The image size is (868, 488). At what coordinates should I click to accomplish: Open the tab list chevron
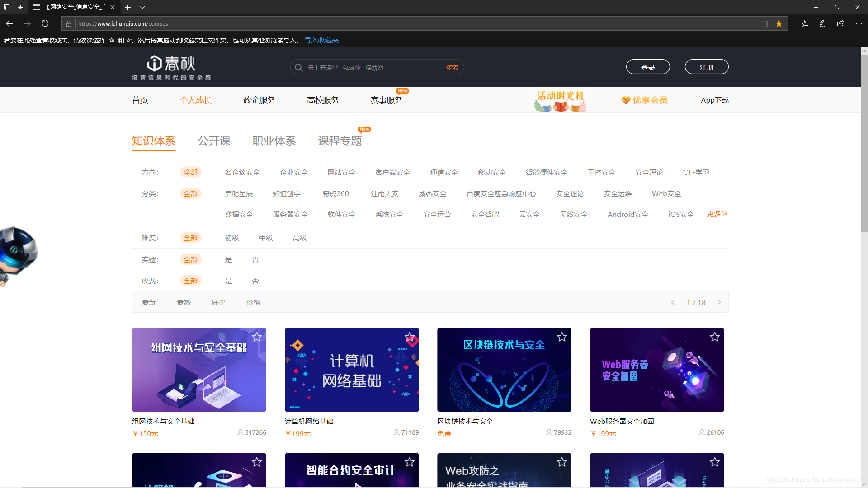tap(142, 7)
